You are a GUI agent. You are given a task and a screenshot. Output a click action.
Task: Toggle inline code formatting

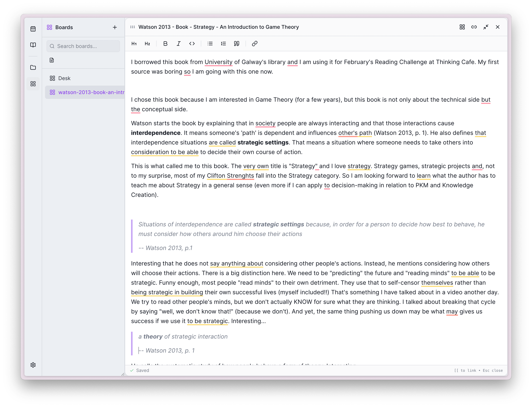point(192,44)
